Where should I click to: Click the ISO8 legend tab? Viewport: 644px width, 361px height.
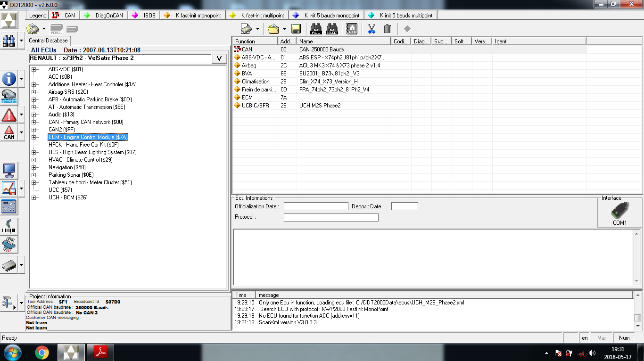pyautogui.click(x=144, y=15)
